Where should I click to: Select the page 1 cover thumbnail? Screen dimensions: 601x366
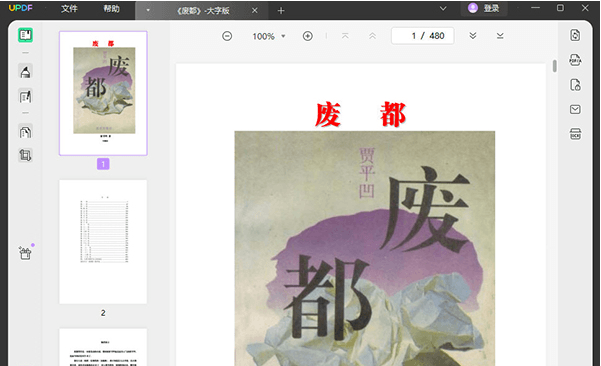tap(103, 93)
